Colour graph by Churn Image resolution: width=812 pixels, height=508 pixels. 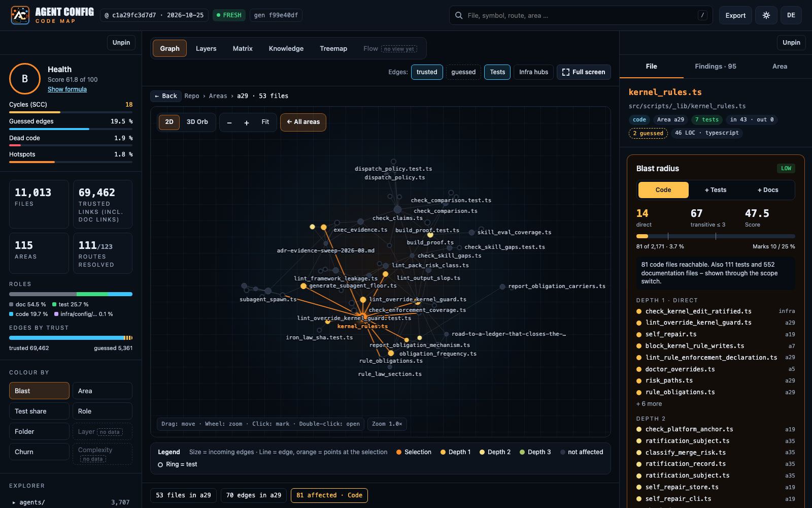39,452
